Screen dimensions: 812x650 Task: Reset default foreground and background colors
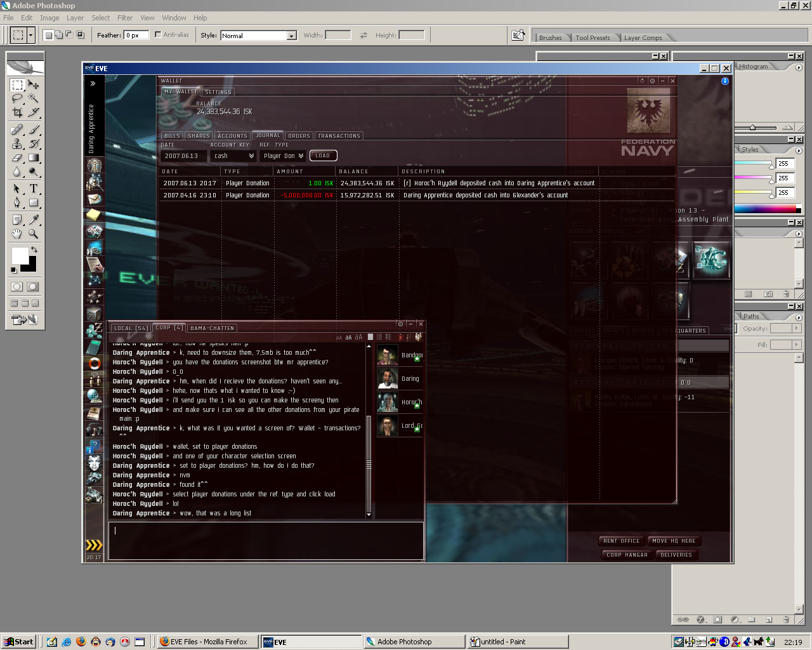pos(13,270)
